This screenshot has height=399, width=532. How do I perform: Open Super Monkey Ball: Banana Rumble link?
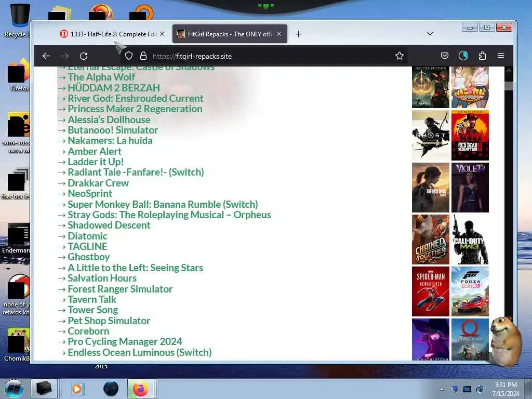tap(163, 204)
